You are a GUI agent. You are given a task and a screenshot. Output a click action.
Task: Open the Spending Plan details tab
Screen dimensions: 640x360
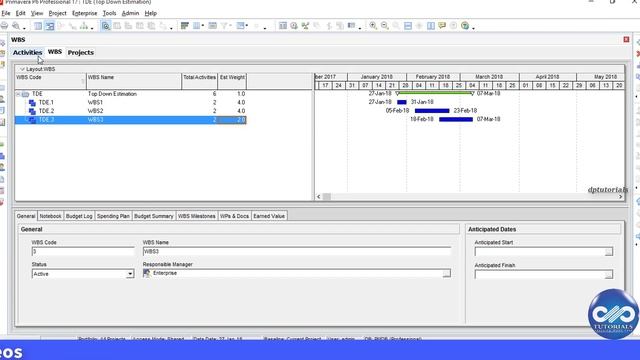coord(113,216)
